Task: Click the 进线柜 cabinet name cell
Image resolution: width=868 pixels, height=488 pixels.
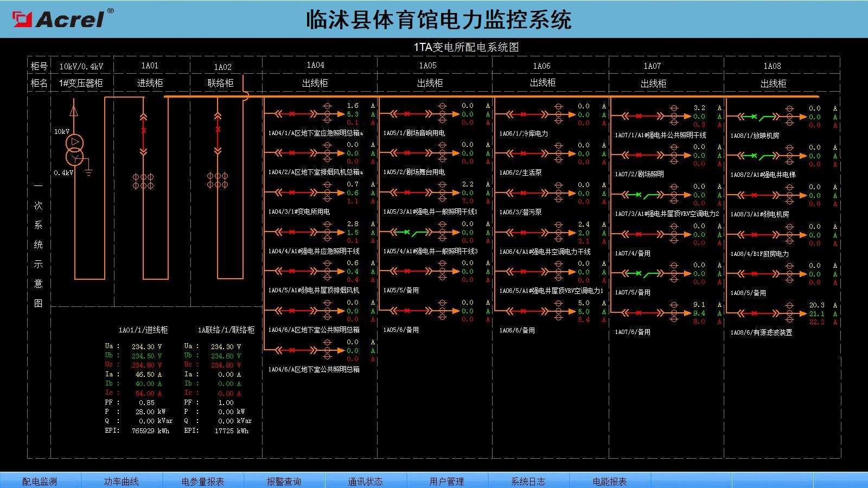Action: [150, 83]
